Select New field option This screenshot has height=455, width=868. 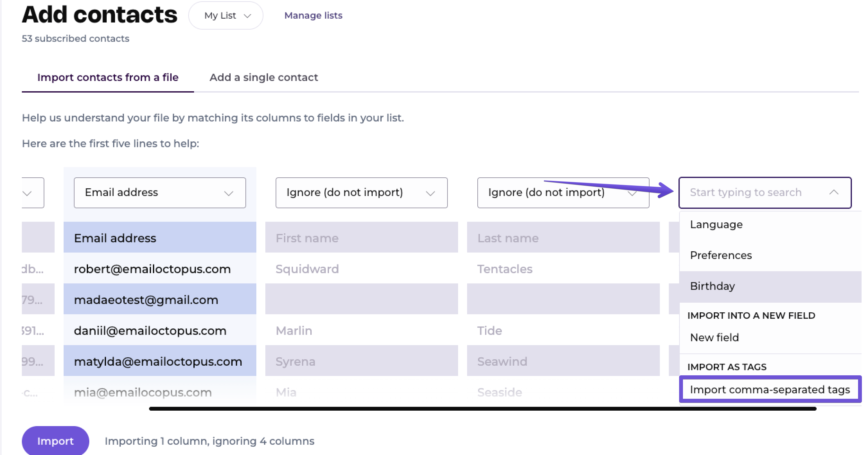pos(714,338)
